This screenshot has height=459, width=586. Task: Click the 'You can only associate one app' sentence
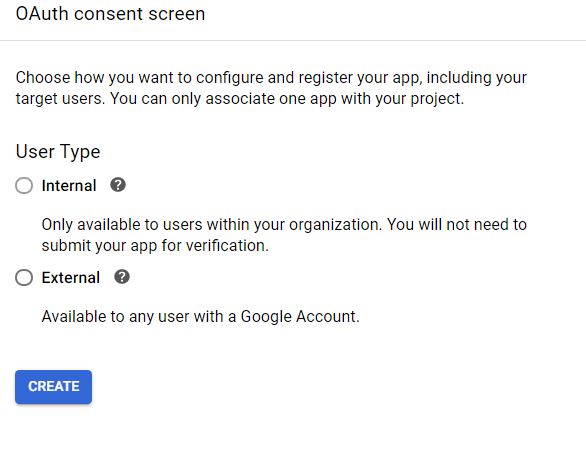point(287,99)
